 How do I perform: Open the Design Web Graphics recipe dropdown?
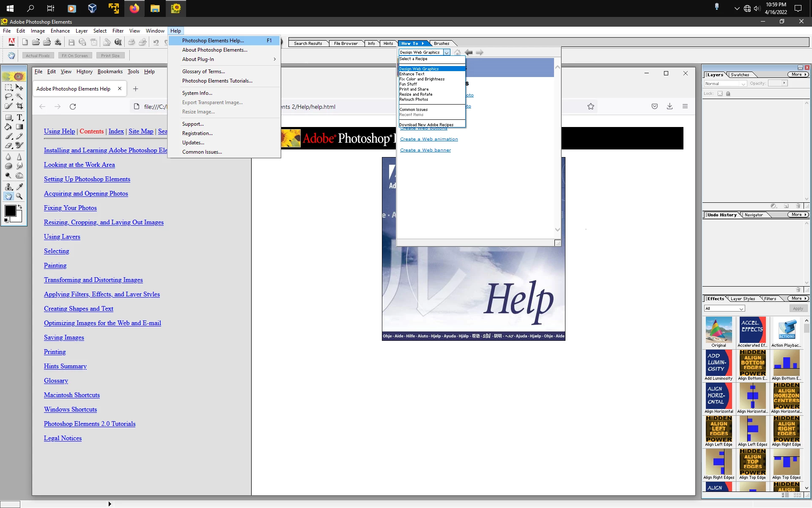[447, 52]
